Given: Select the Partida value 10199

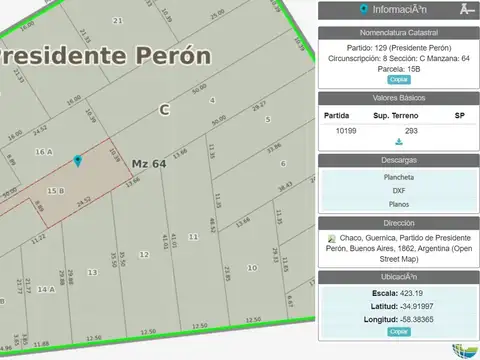Looking at the screenshot, I should tap(346, 131).
